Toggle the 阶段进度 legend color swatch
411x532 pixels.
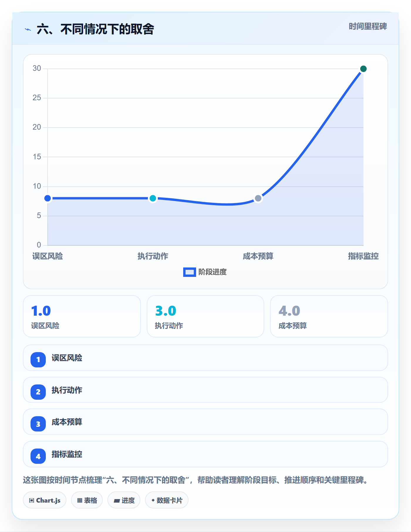click(x=190, y=272)
